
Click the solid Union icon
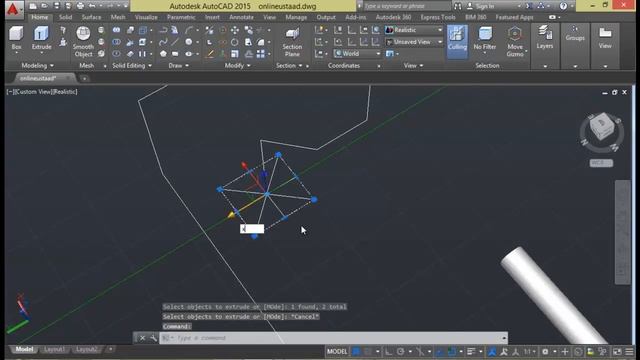click(x=116, y=30)
